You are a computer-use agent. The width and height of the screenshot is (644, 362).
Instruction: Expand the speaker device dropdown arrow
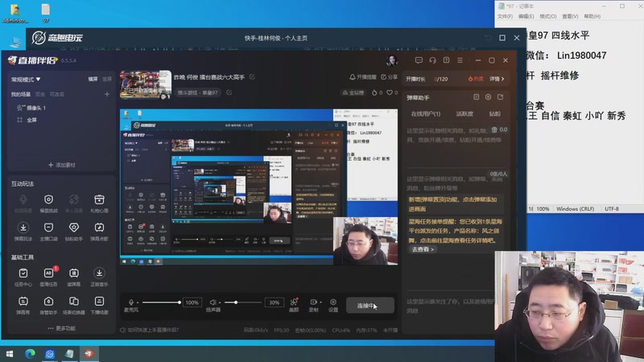click(220, 302)
